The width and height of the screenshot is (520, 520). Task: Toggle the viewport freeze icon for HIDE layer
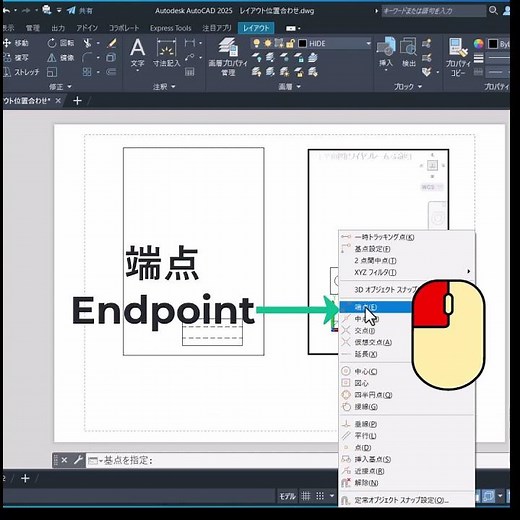(x=279, y=43)
